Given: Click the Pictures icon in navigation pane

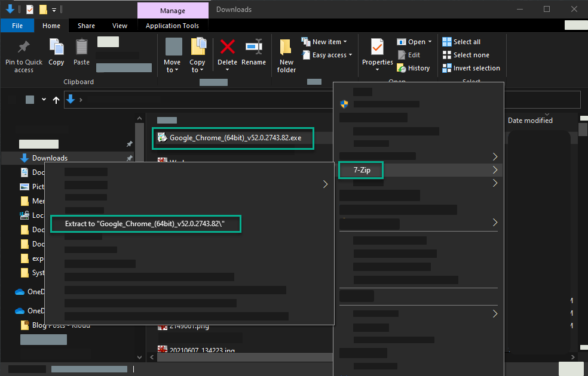Looking at the screenshot, I should (x=24, y=186).
